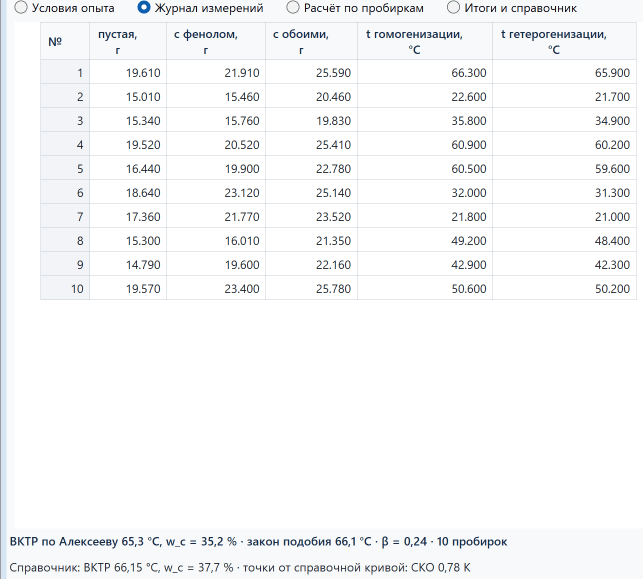This screenshot has height=579, width=643.
Task: Select row header number 6
Action: 65,193
